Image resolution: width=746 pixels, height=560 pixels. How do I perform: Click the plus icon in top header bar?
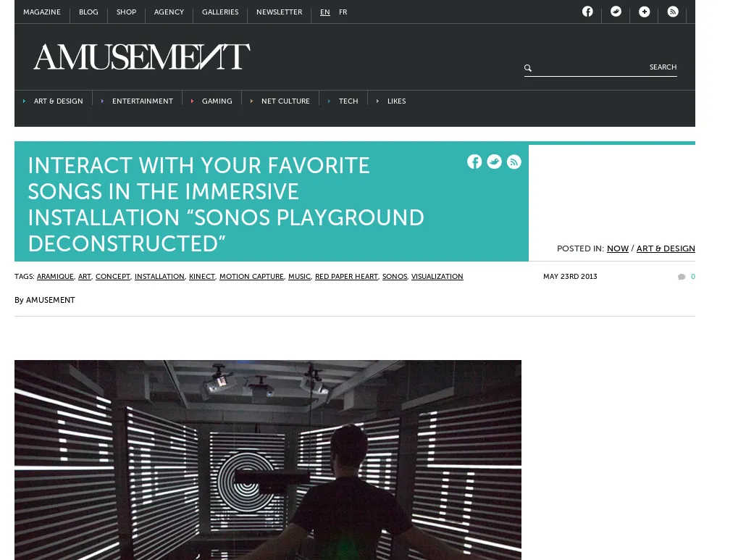pyautogui.click(x=644, y=12)
